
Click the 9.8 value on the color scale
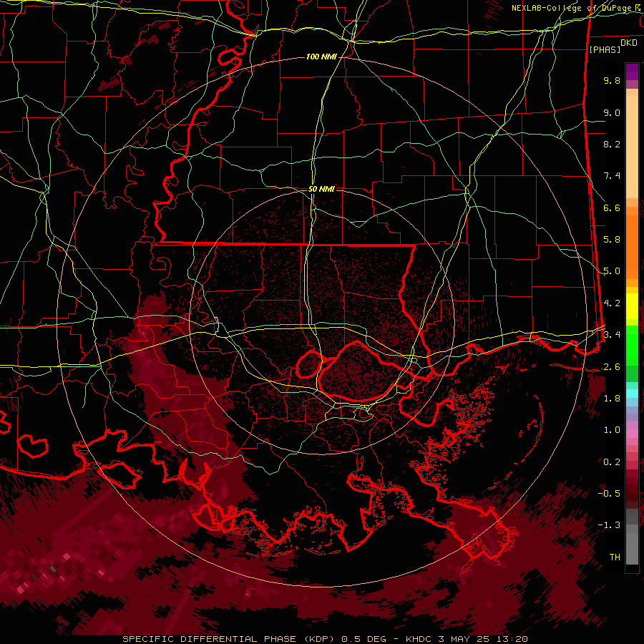(x=612, y=80)
